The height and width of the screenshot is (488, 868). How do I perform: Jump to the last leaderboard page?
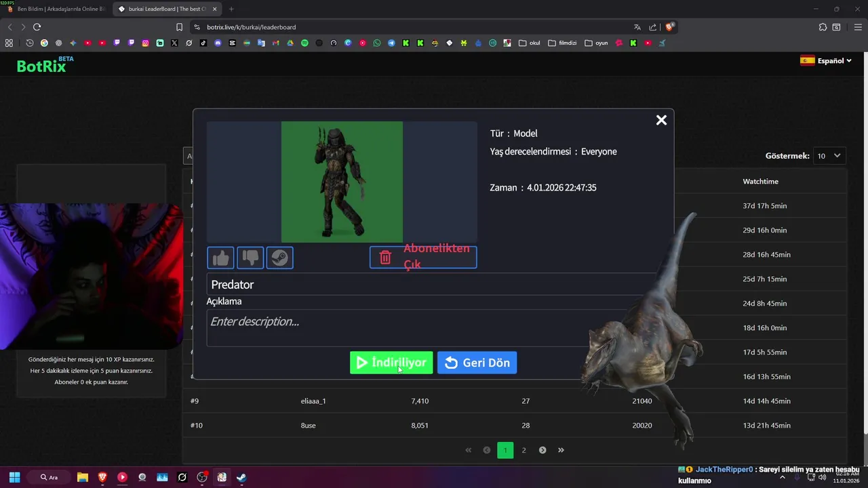(x=561, y=450)
